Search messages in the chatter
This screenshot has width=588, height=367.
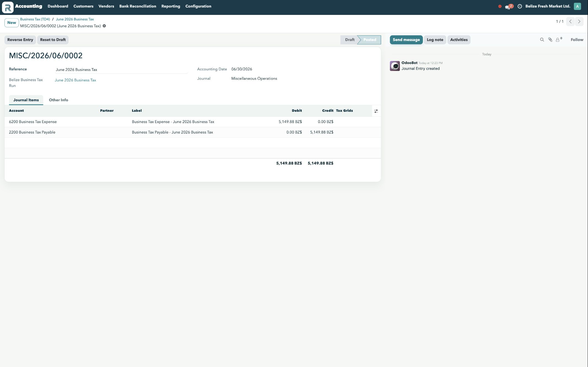pos(542,40)
